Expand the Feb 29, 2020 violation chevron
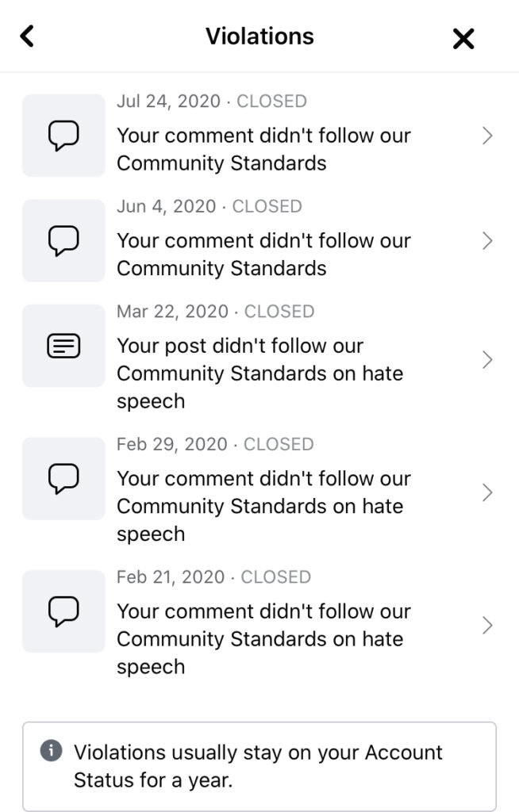Viewport: 519px width, 812px height. coord(487,493)
